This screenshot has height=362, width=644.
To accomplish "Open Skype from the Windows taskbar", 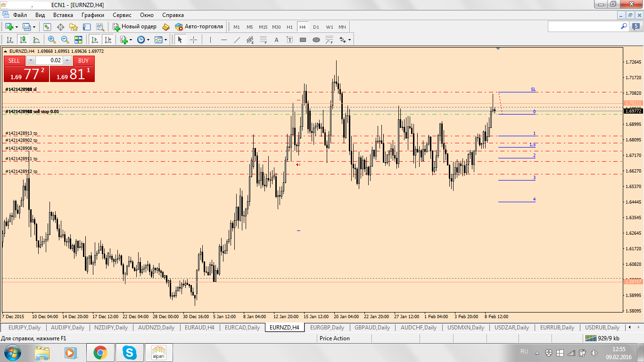I will (129, 352).
